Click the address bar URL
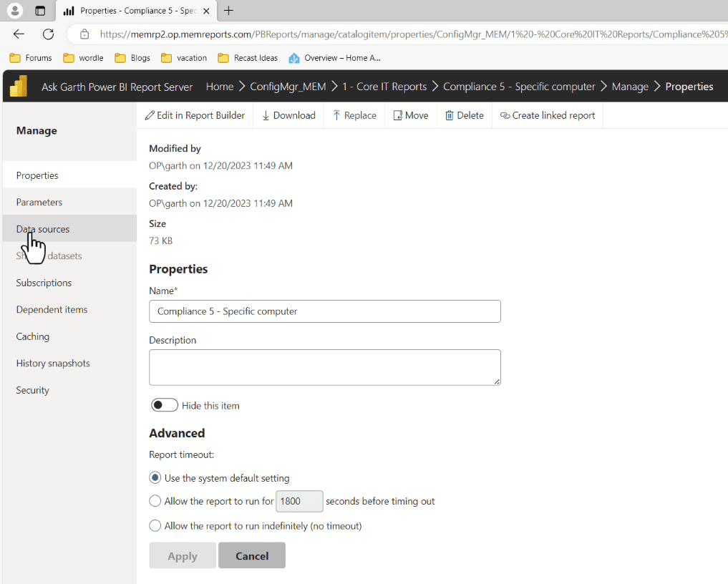This screenshot has width=728, height=584. pos(413,34)
